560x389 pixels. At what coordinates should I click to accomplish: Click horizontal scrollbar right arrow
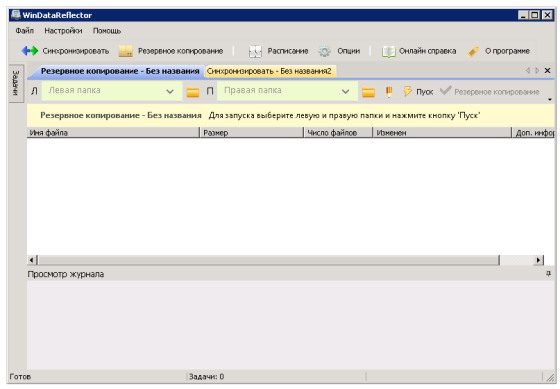pyautogui.click(x=539, y=260)
